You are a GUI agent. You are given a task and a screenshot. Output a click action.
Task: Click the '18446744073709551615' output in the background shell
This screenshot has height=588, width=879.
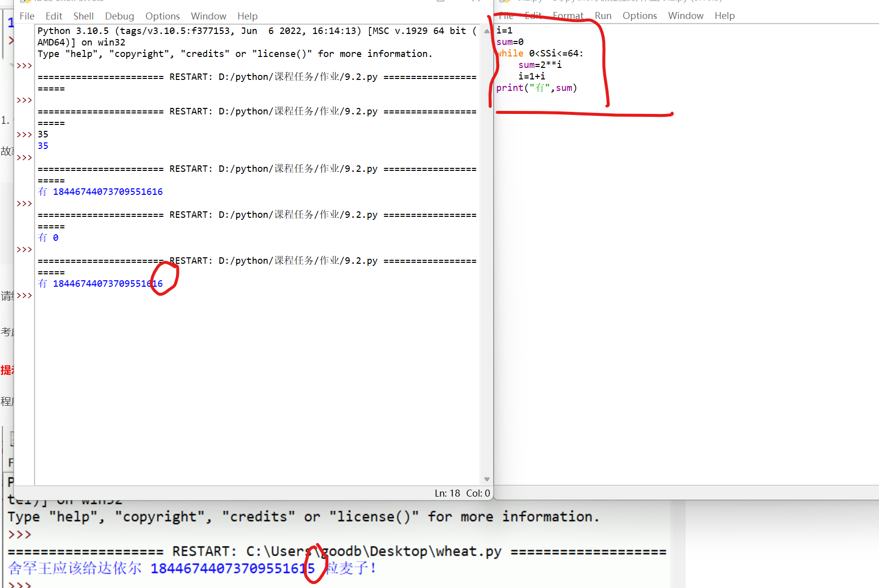coord(232,569)
